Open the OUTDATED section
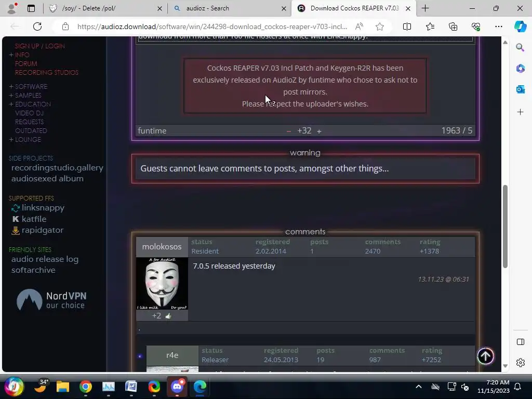Viewport: 532px width, 399px height. tap(31, 130)
